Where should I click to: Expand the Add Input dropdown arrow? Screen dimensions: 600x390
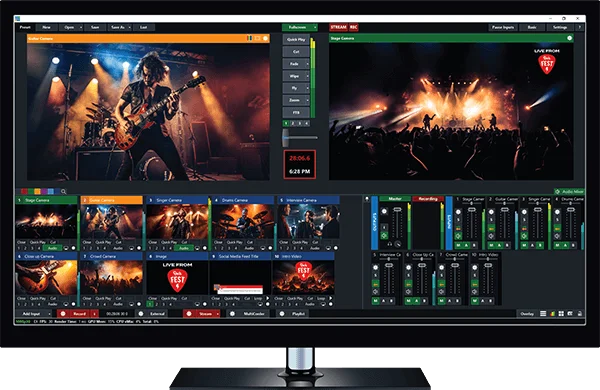pyautogui.click(x=49, y=313)
